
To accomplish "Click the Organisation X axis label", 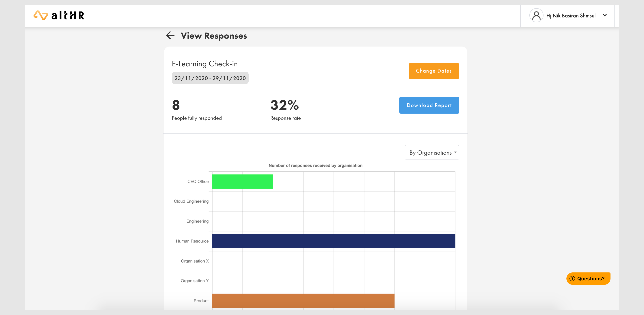I will coord(194,261).
